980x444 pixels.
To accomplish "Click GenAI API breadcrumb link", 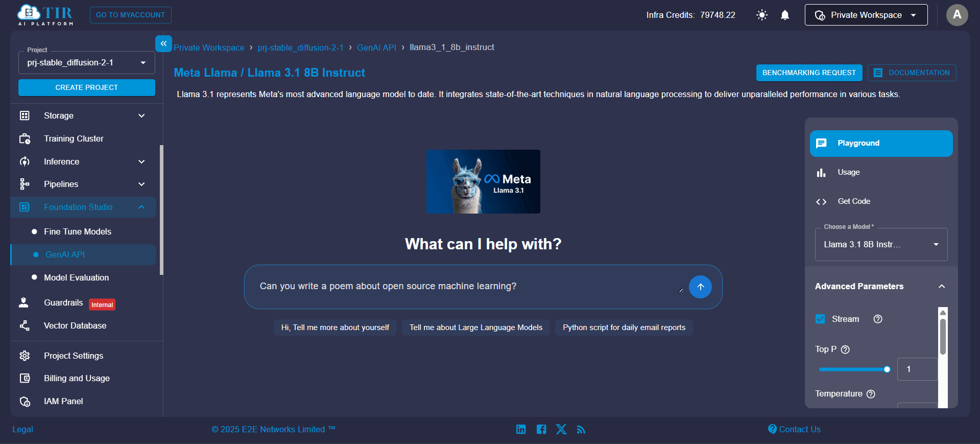I will (376, 48).
